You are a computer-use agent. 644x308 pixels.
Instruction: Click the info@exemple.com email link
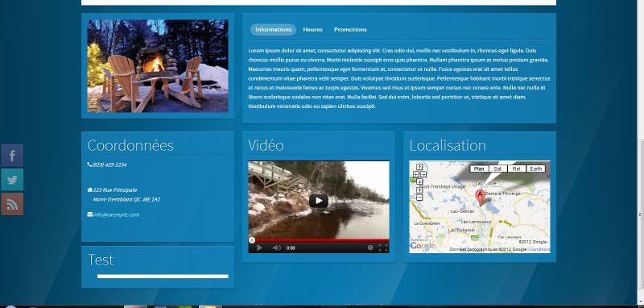click(116, 214)
